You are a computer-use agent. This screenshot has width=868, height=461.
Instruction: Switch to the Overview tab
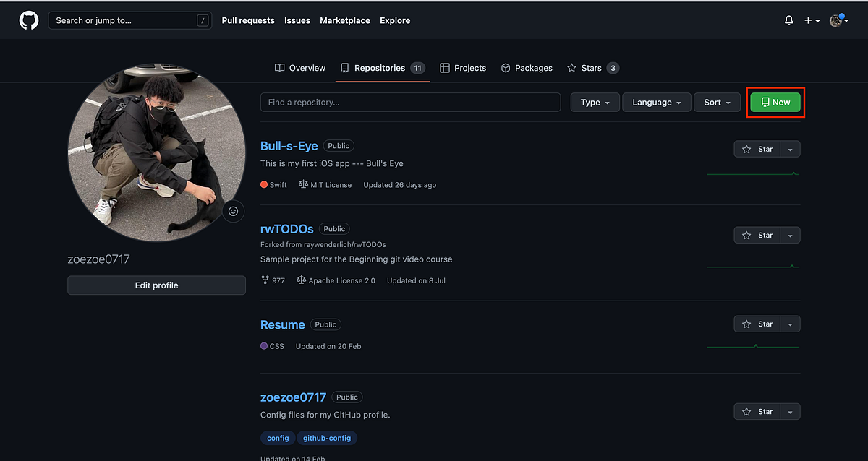coord(299,67)
